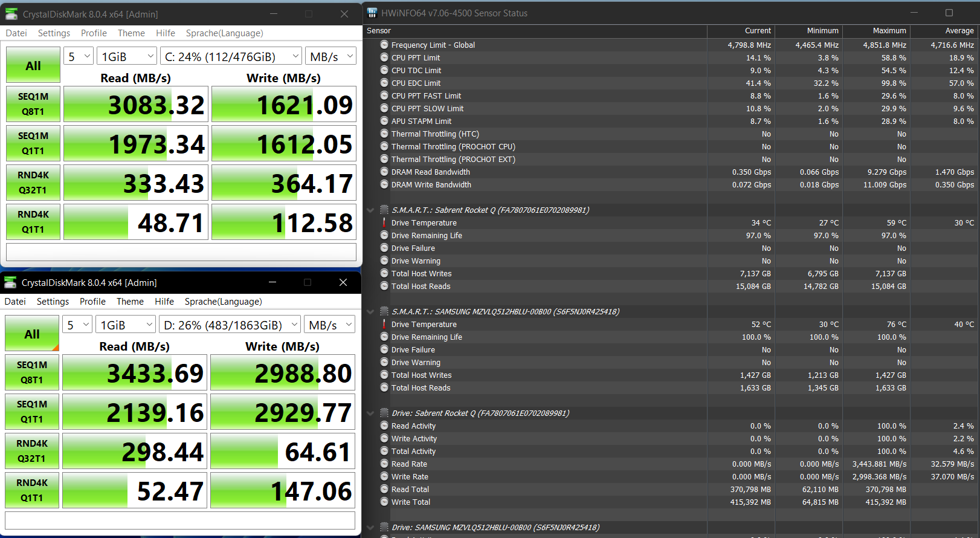Click the sensor icon next to Write Total
The image size is (980, 538).
tap(384, 502)
